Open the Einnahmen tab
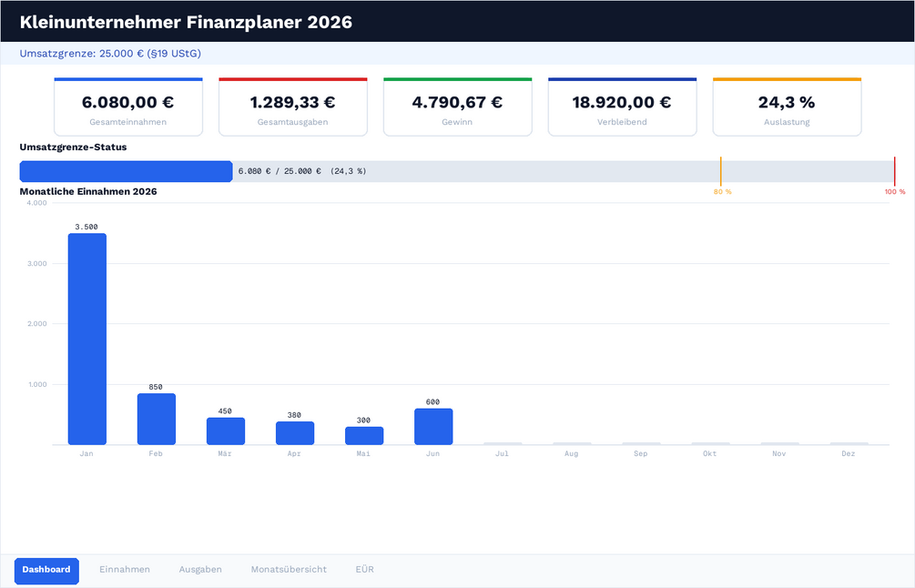 pyautogui.click(x=125, y=569)
